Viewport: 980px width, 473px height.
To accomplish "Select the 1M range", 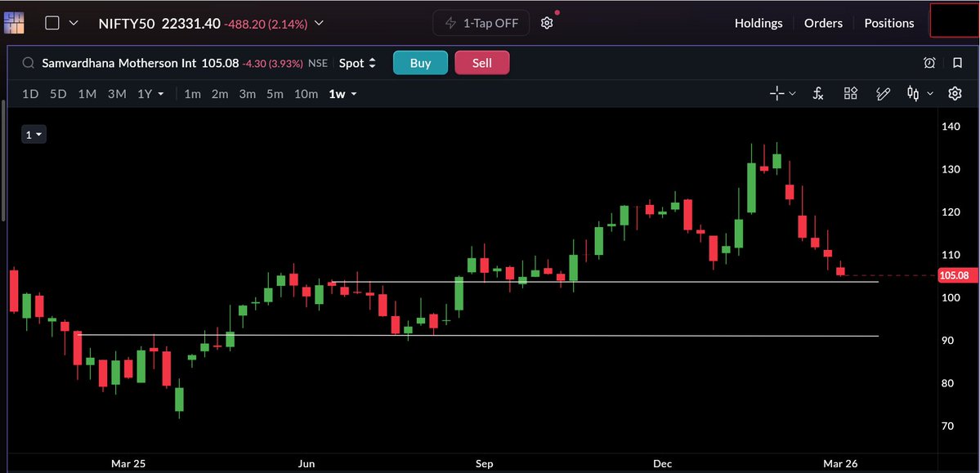I will pyautogui.click(x=87, y=94).
